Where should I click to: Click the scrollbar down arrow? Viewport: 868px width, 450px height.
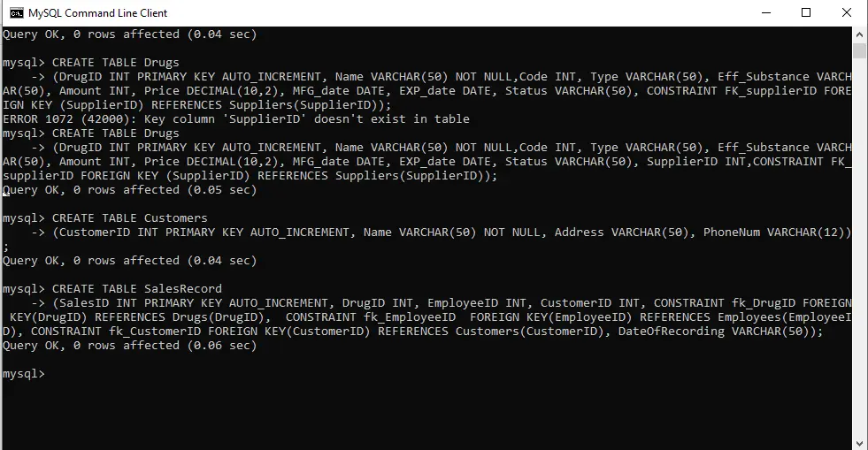(859, 443)
